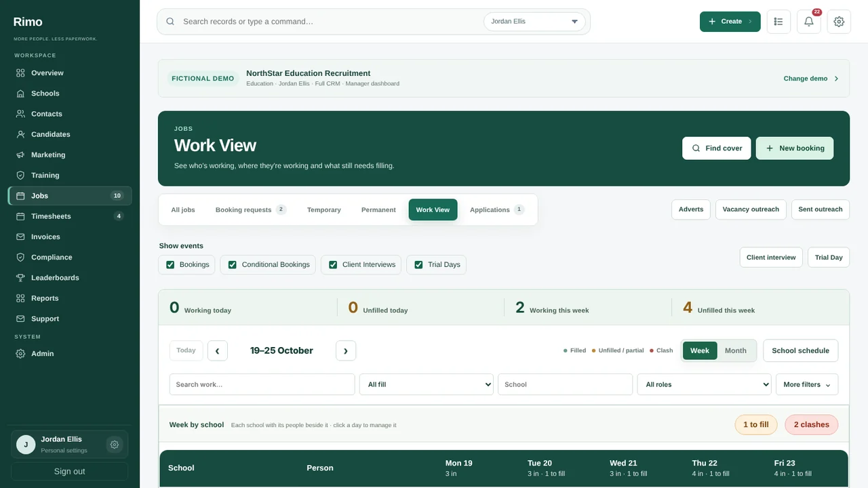Click the Change demo link
868x488 pixels.
pos(811,79)
